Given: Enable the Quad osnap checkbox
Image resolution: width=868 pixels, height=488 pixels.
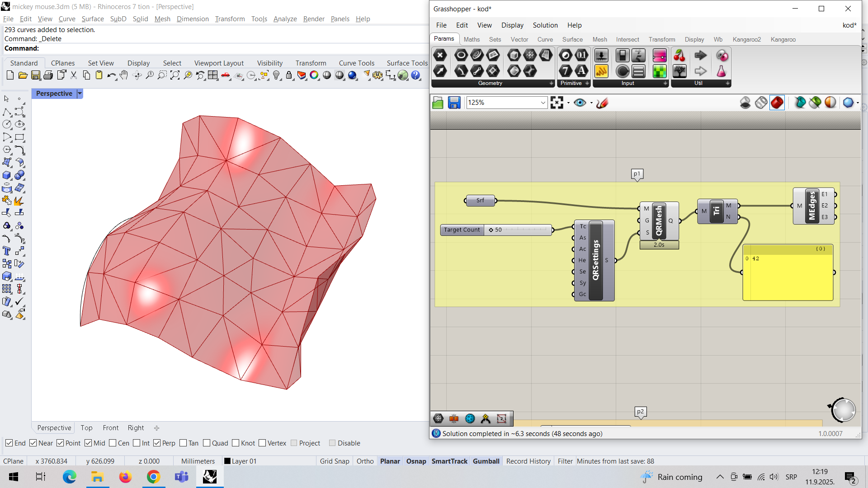Looking at the screenshot, I should [207, 443].
